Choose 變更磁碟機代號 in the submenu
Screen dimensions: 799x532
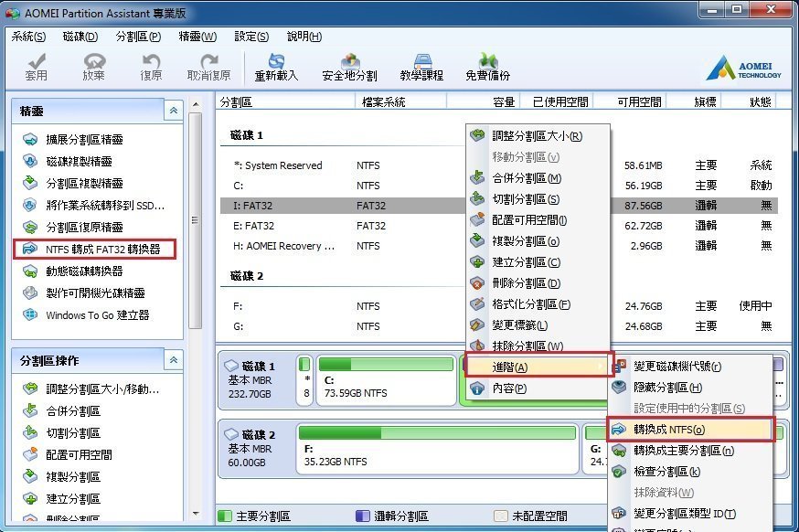click(x=690, y=366)
